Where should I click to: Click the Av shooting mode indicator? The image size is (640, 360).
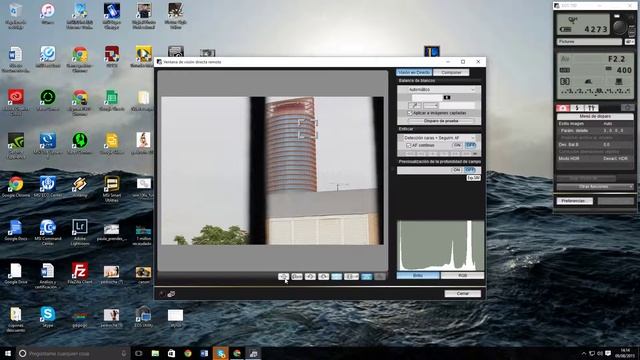(x=565, y=59)
